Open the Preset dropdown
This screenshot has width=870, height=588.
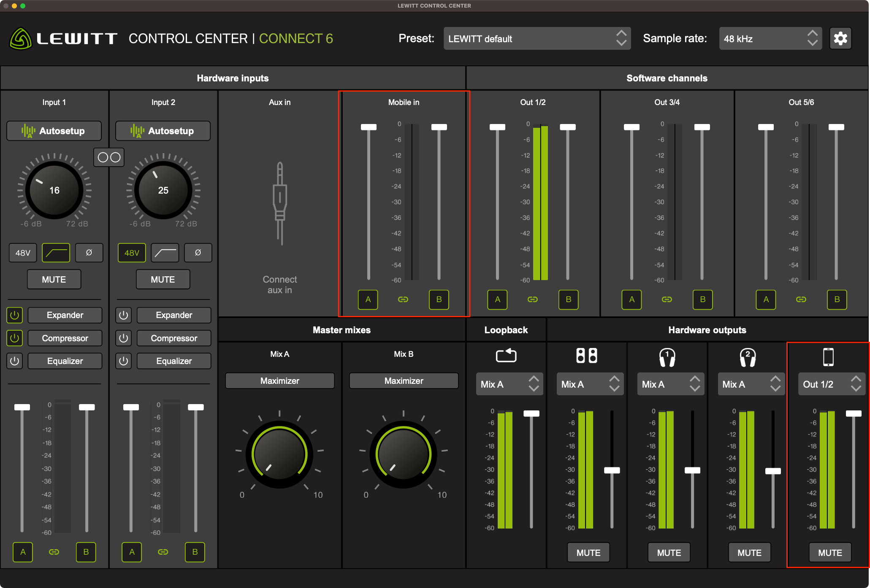[x=537, y=39]
